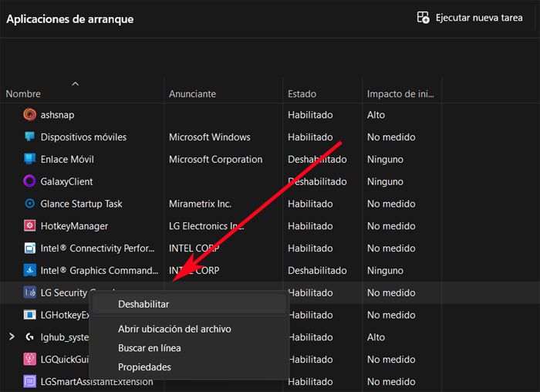The image size is (540, 392).
Task: Click the Dispositivos móviles icon
Action: click(29, 137)
